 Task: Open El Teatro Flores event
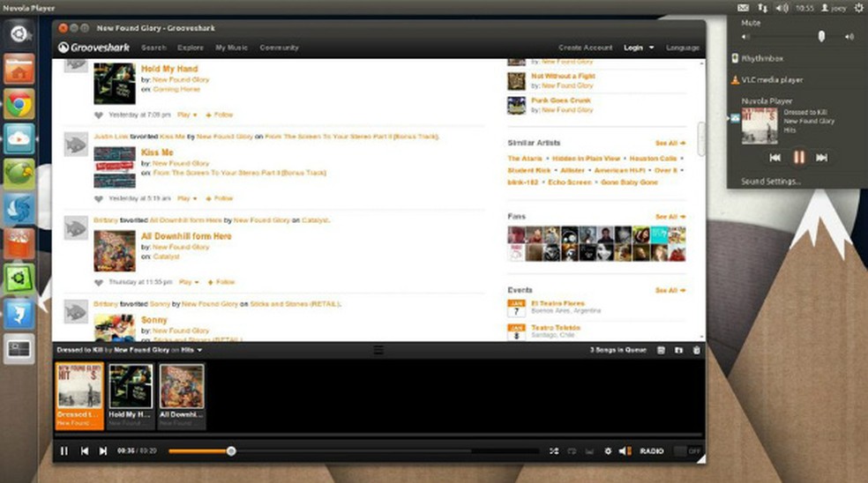558,303
